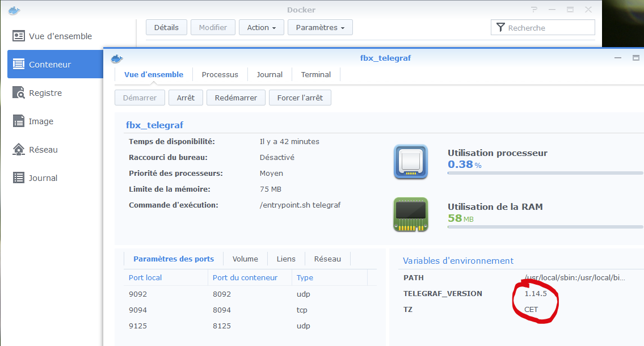Click the RAM usage memory icon

tap(410, 214)
